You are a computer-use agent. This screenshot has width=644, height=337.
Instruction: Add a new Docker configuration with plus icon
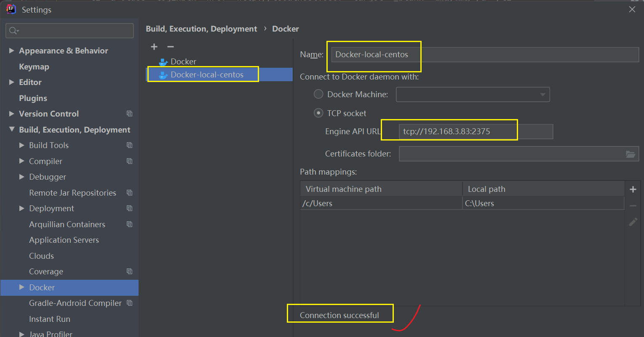[154, 47]
